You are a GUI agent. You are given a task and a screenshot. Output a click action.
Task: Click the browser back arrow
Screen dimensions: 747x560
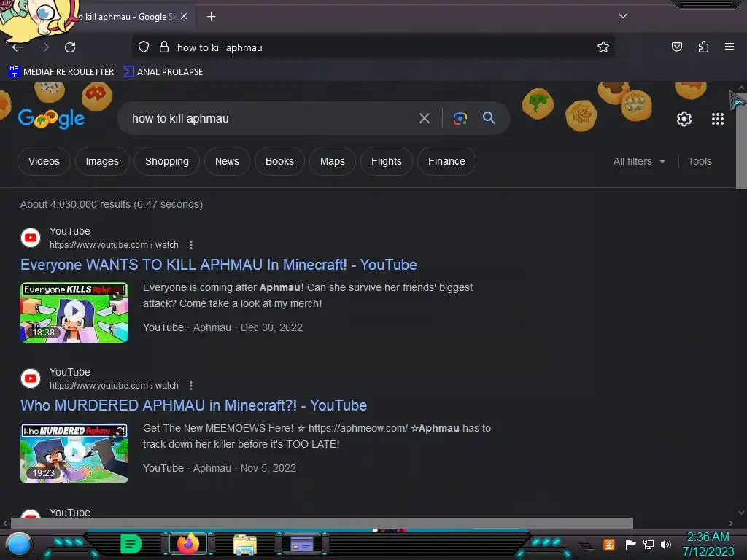[x=18, y=47]
